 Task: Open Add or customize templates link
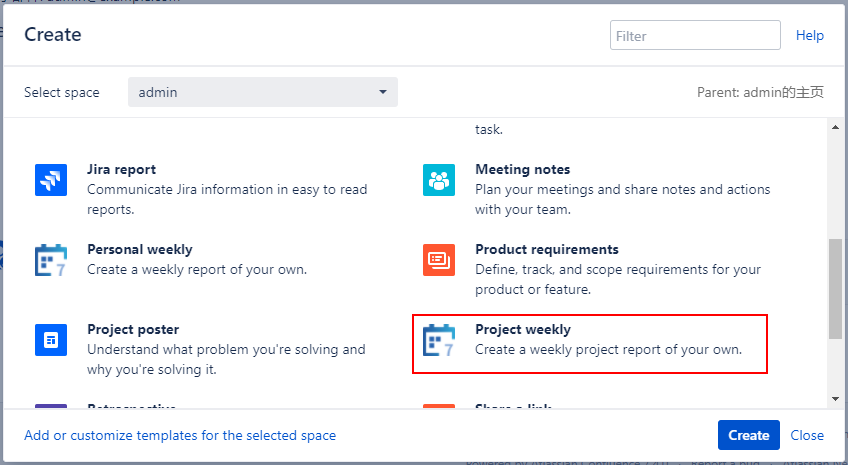180,435
